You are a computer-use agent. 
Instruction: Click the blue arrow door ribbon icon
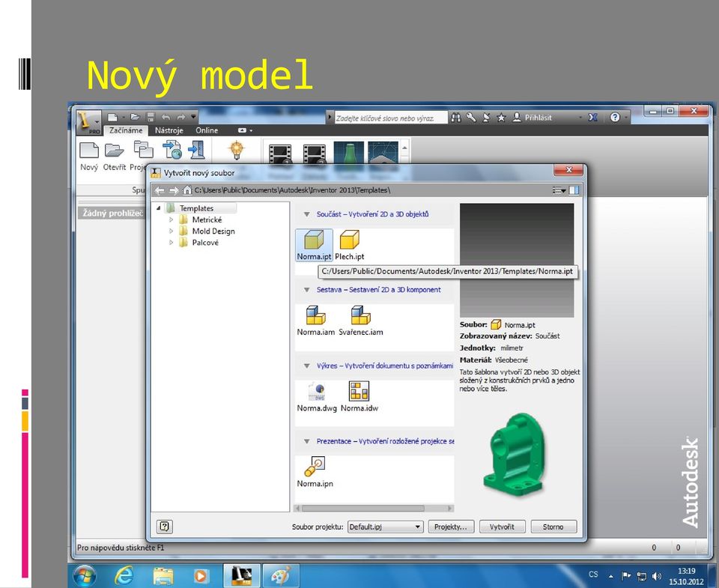[197, 150]
